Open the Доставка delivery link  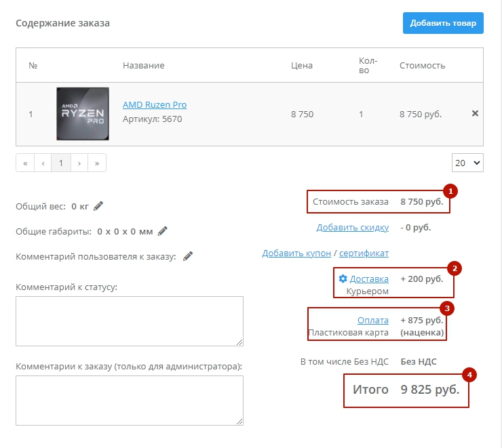coord(369,279)
